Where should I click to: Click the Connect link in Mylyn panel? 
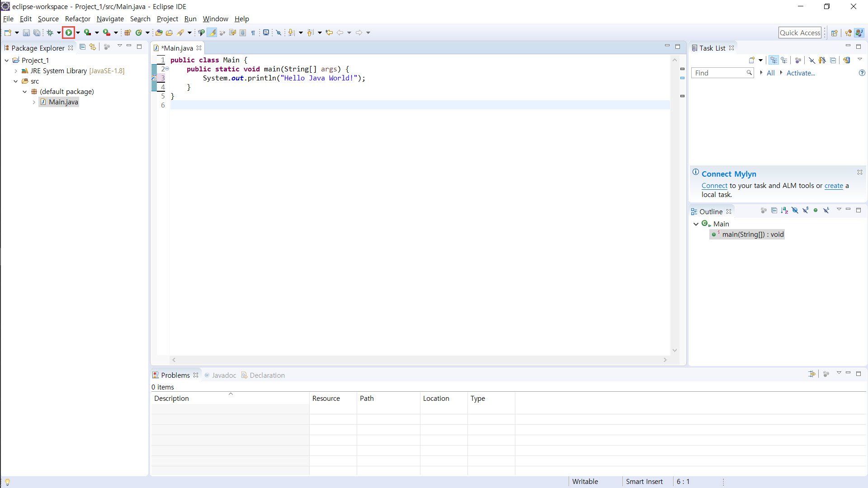[714, 186]
